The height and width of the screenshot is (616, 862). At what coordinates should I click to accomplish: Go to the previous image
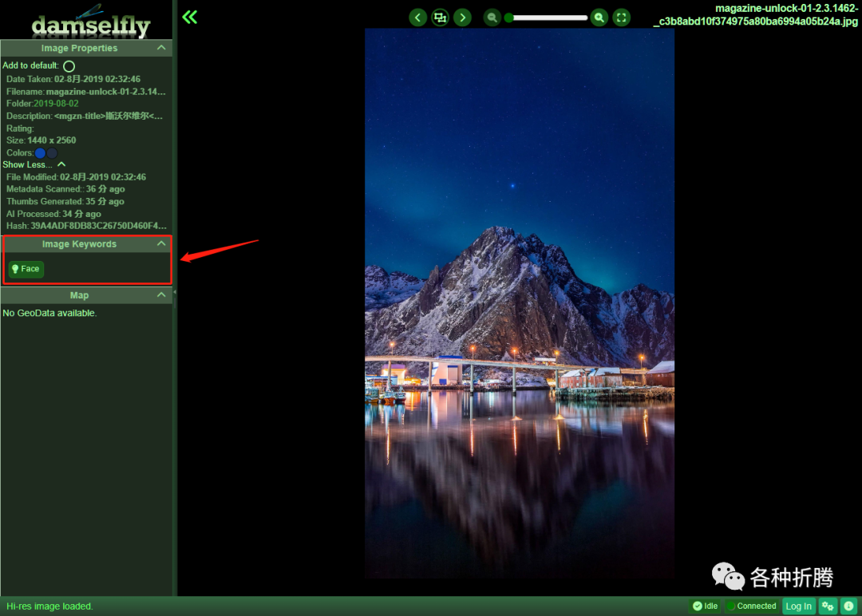point(417,18)
